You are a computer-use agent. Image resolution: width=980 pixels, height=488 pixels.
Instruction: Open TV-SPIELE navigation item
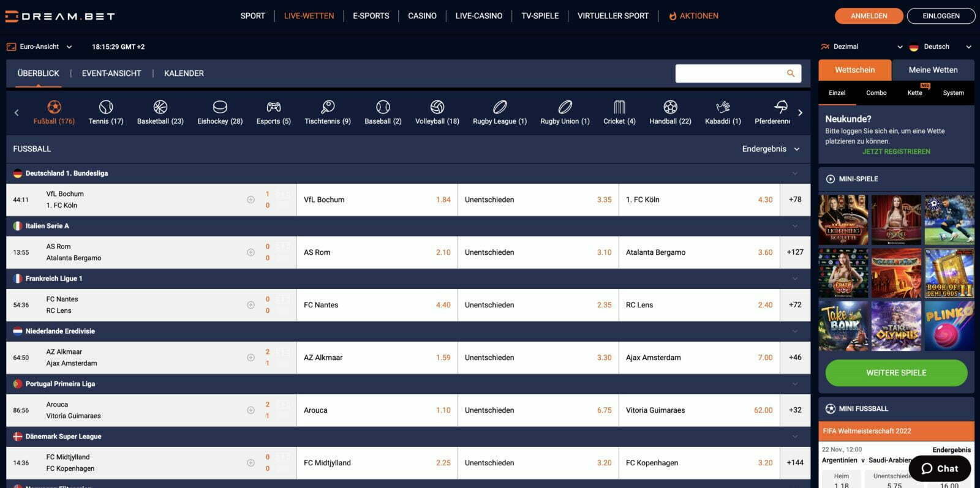click(540, 16)
